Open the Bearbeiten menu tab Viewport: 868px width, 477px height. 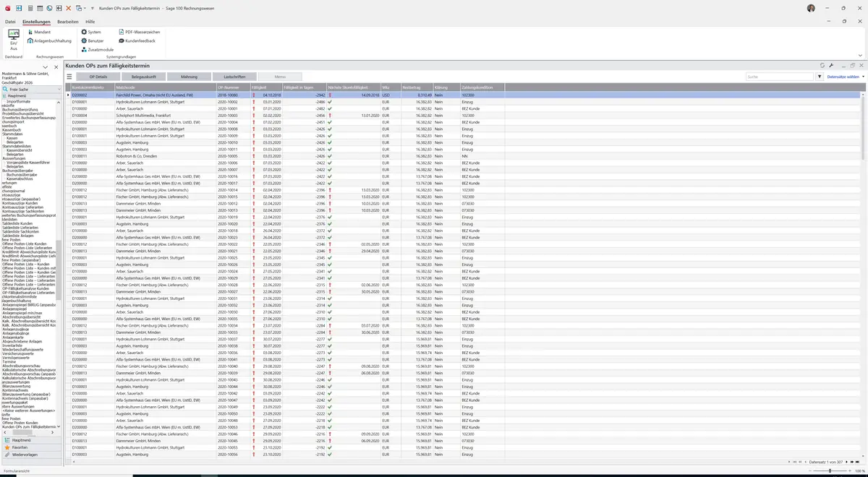[x=68, y=22]
